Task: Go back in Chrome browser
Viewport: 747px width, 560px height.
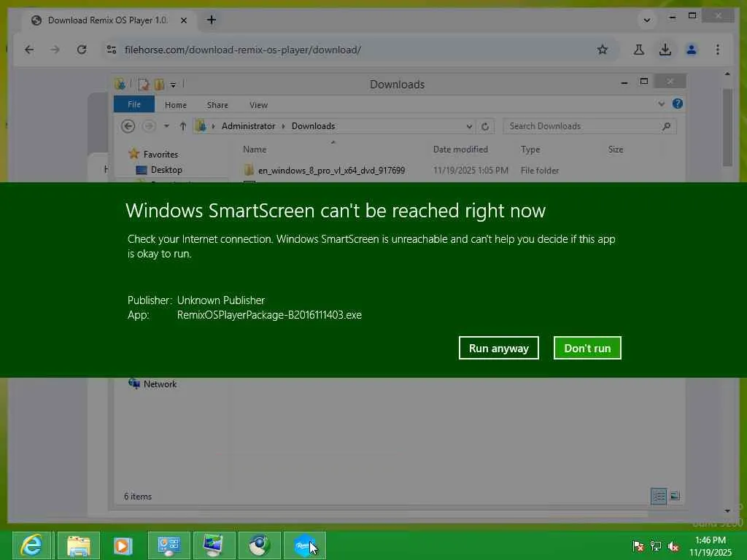Action: 29,50
